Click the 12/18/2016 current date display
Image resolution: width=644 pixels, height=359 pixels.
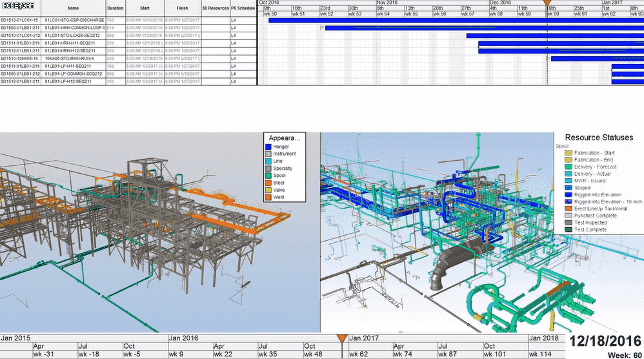605,341
